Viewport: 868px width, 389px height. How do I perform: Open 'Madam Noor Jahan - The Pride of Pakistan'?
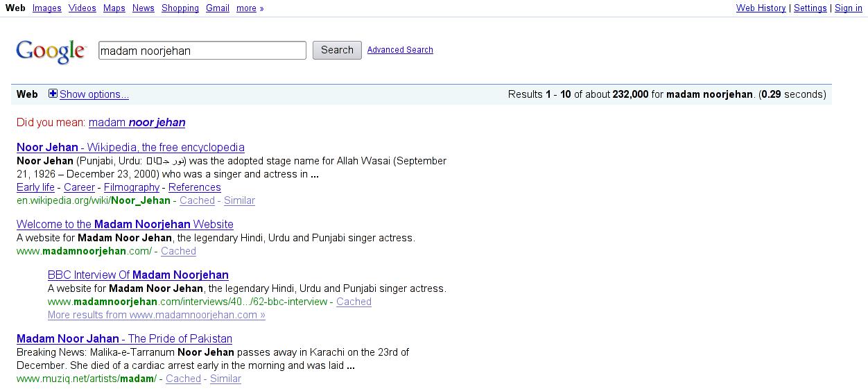[x=124, y=338]
